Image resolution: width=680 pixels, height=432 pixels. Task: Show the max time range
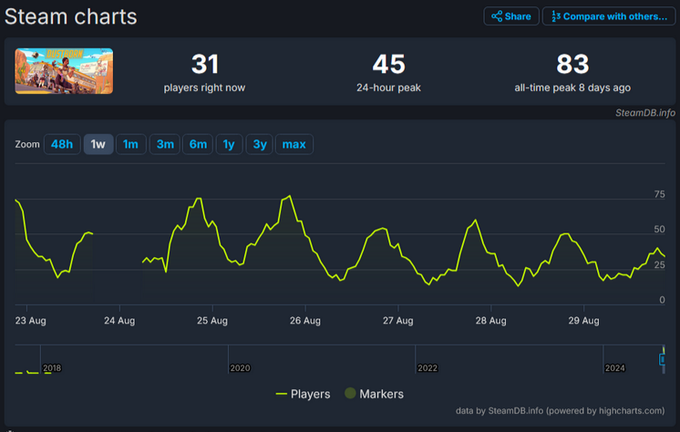[294, 145]
